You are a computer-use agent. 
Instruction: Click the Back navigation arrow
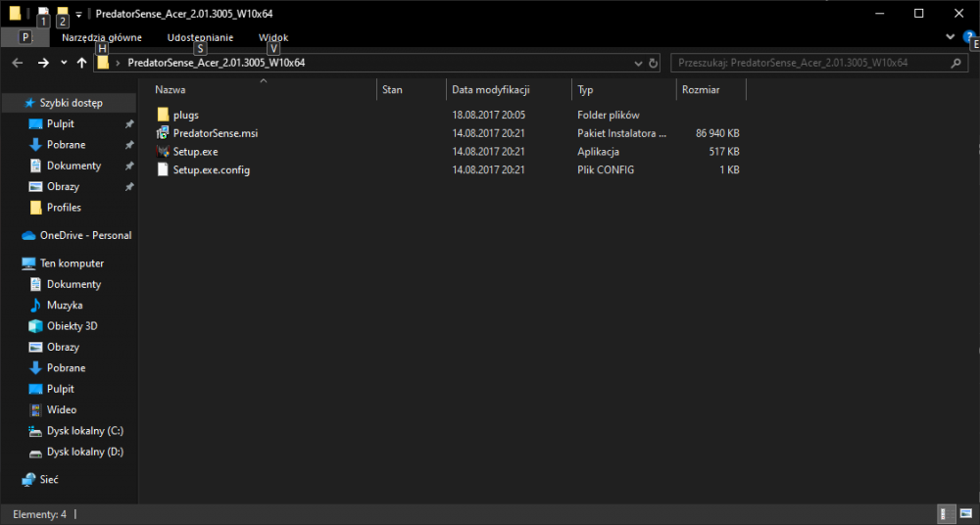pos(17,63)
